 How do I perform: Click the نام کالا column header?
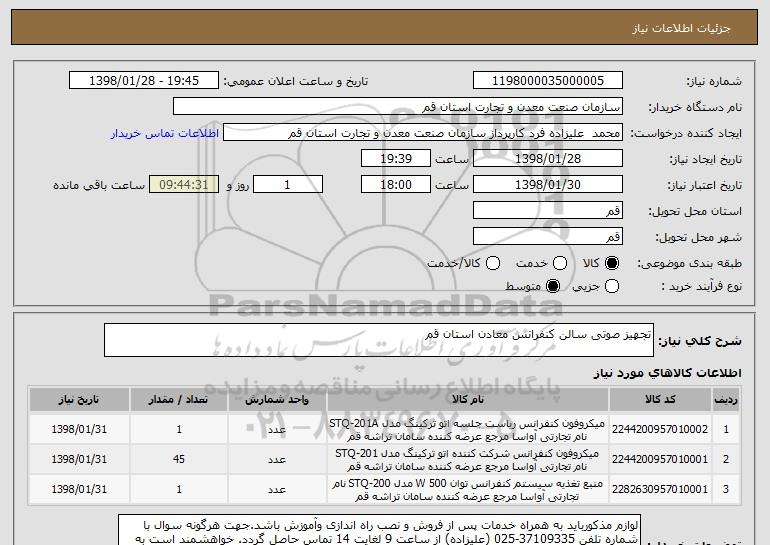pyautogui.click(x=468, y=400)
